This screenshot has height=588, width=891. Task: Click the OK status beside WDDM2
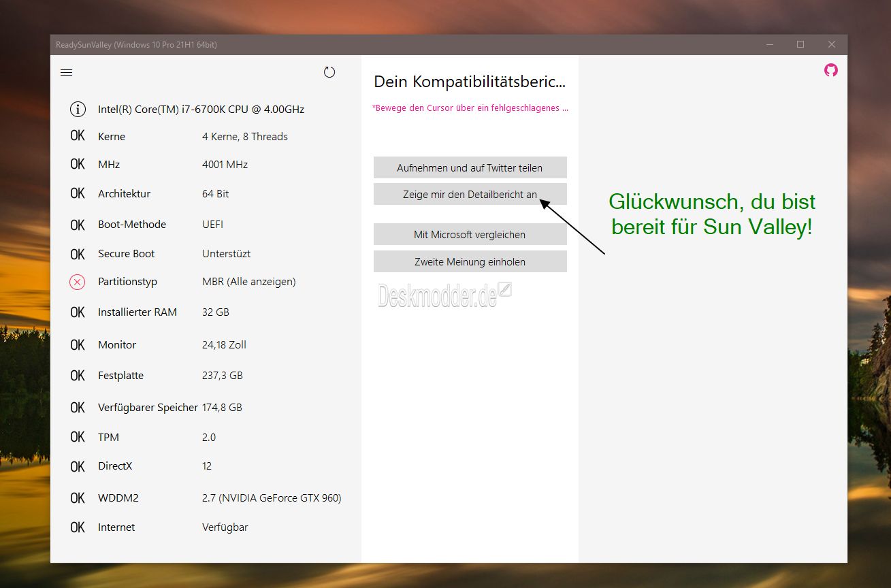tap(78, 498)
